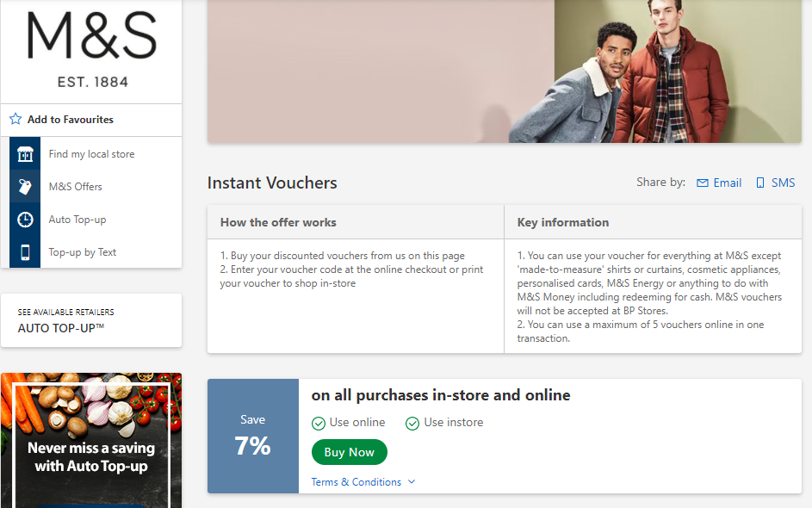The height and width of the screenshot is (508, 812).
Task: Click the Save 7% blue badge
Action: [x=253, y=436]
